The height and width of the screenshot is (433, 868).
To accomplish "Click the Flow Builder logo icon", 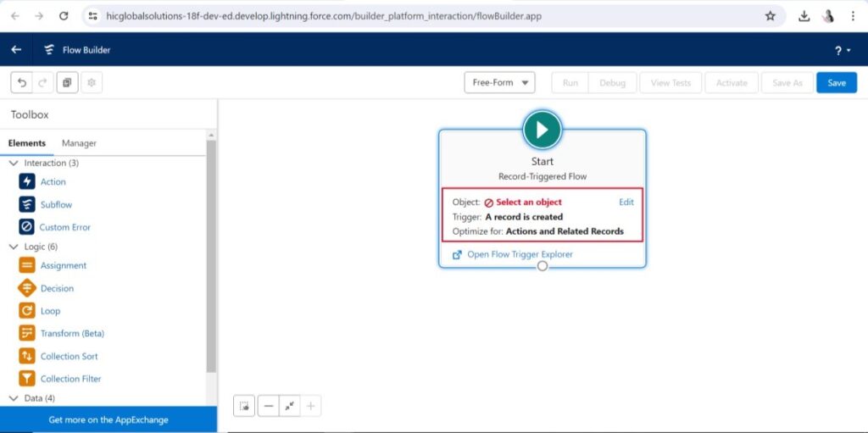I will coord(49,50).
